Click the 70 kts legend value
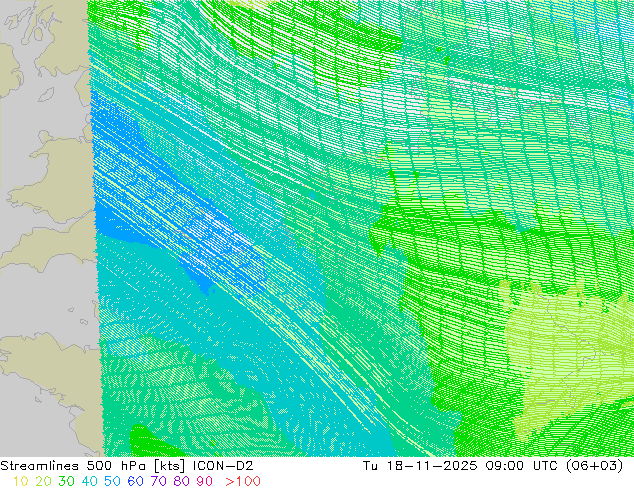Screen dimensions: 634x490 coord(158,482)
